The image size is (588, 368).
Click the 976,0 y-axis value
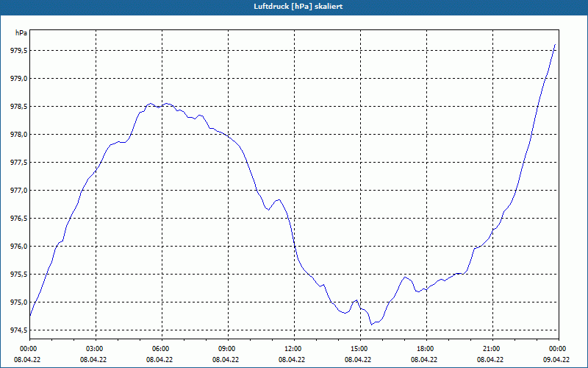point(19,247)
